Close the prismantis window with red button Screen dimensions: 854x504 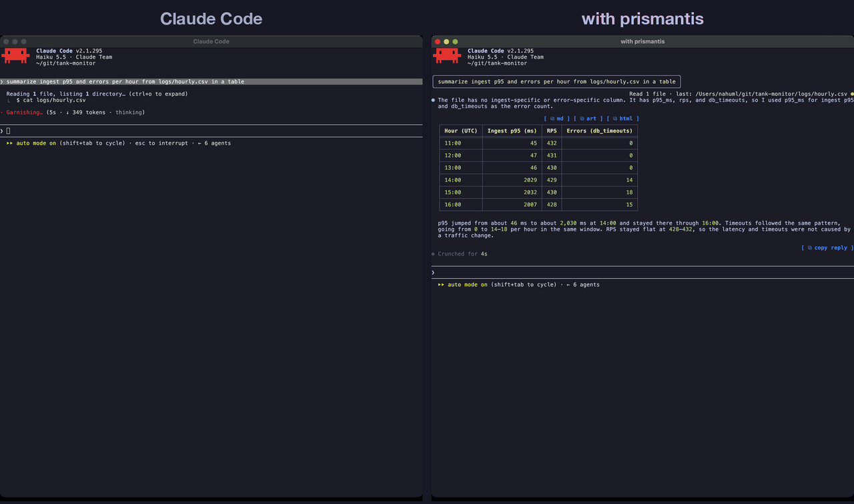pos(438,41)
